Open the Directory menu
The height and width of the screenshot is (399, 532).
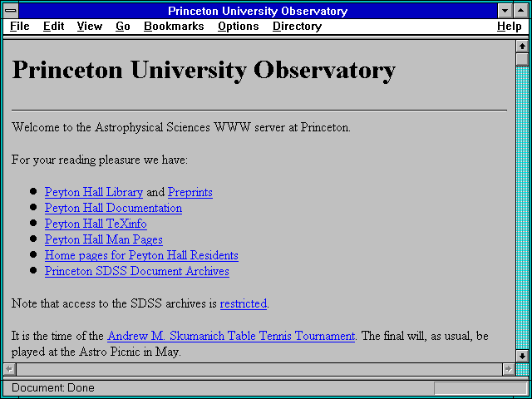point(298,27)
